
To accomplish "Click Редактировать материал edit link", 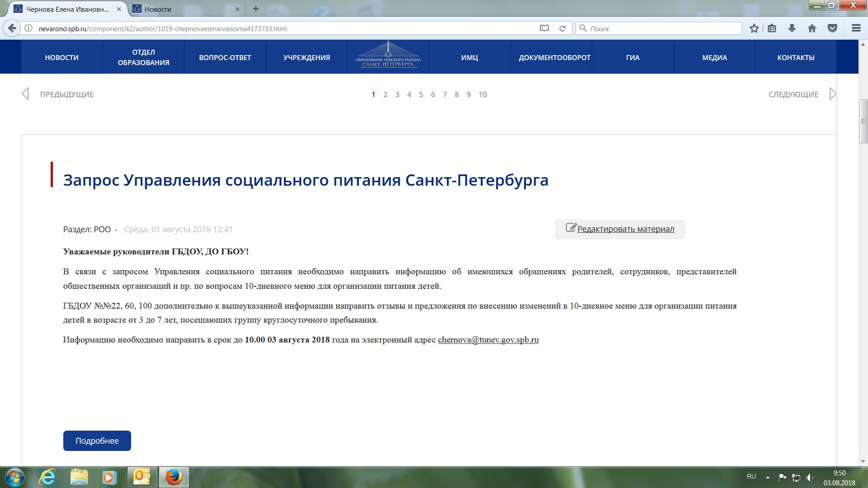I will tap(625, 229).
